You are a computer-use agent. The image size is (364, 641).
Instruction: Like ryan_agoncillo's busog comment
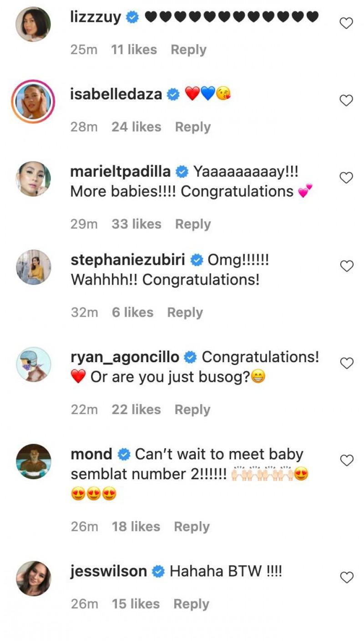click(x=346, y=363)
